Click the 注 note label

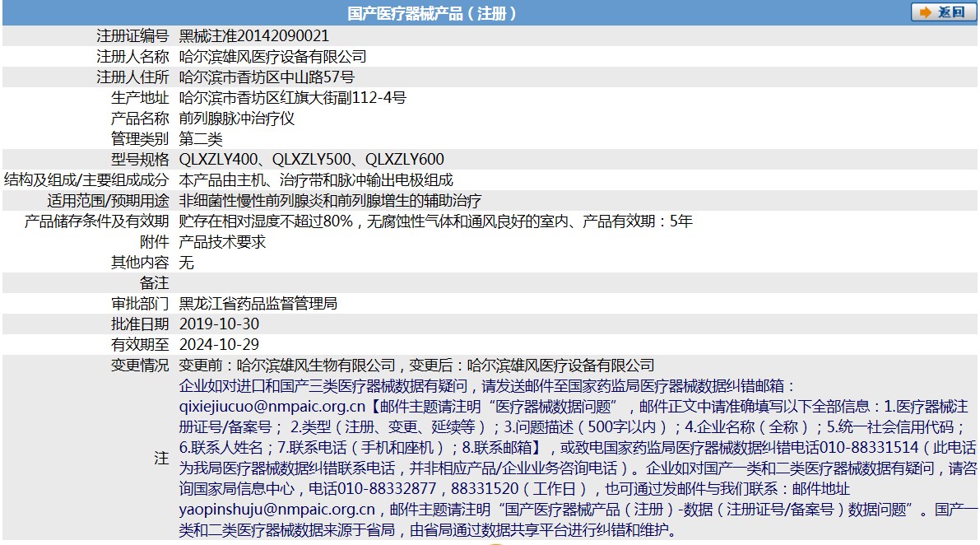[x=161, y=458]
